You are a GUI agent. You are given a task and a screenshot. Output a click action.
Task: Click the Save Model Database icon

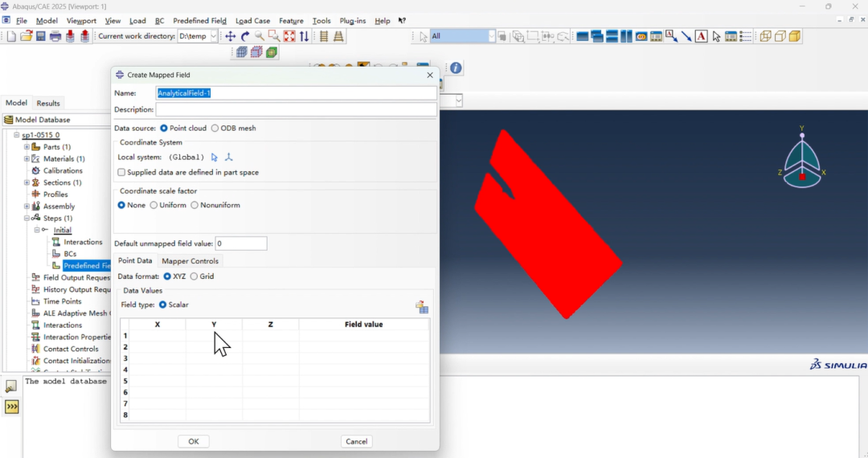pos(40,36)
